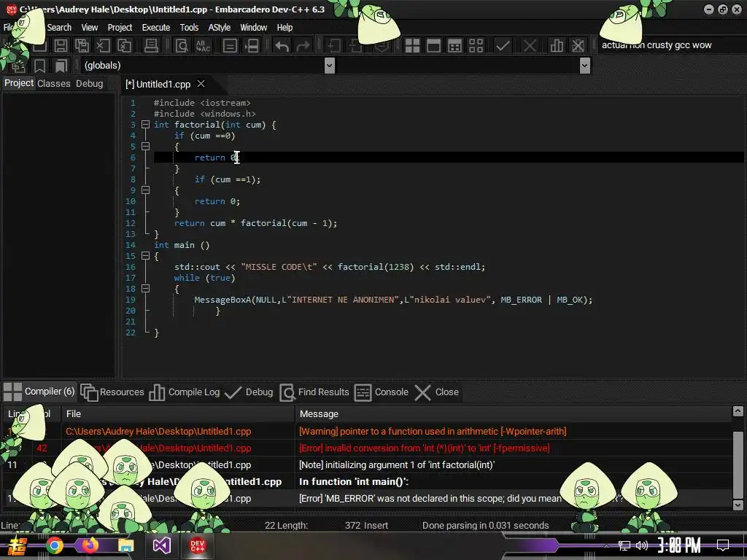Image resolution: width=747 pixels, height=560 pixels.
Task: Switch to the Project side-panel tab
Action: (x=19, y=83)
